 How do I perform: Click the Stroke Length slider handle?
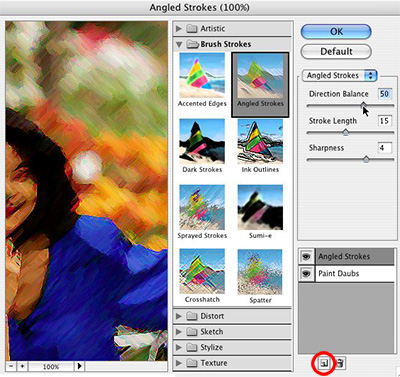pyautogui.click(x=346, y=133)
